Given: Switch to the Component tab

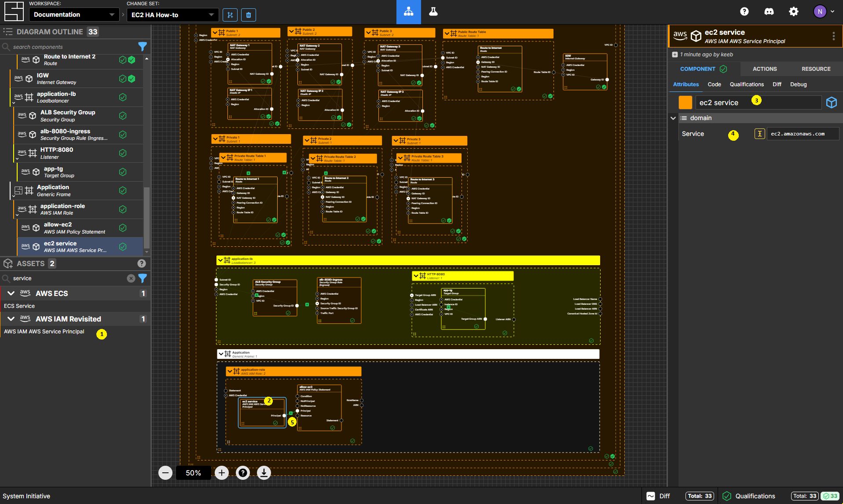Looking at the screenshot, I should click(x=703, y=69).
